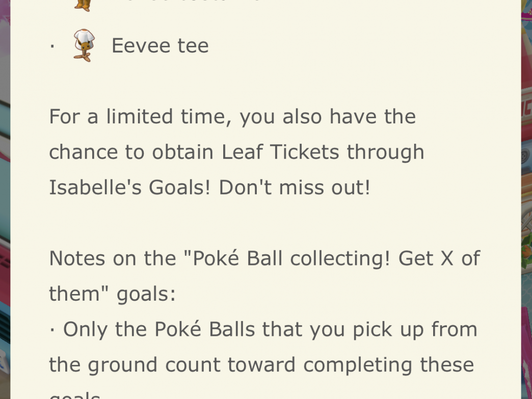Tap "Notes on the" heading text

point(113,258)
